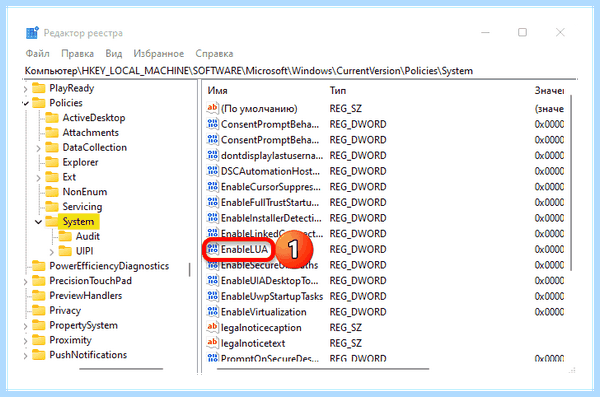This screenshot has width=600, height=397.
Task: Open the Справка menu
Action: (214, 54)
